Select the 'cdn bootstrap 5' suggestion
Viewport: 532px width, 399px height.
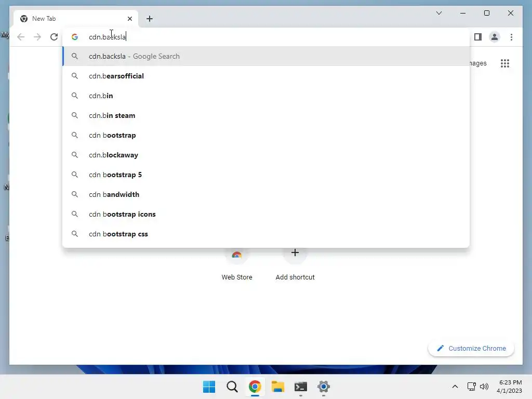point(266,175)
